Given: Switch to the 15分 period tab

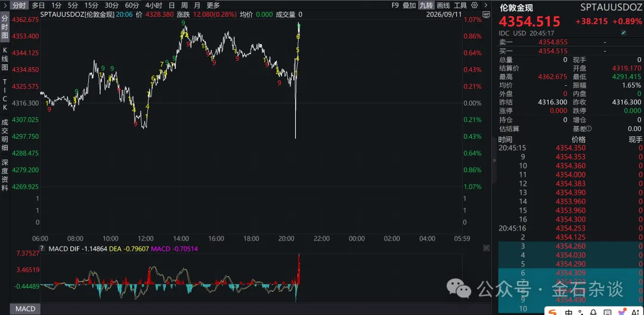Looking at the screenshot, I should (x=91, y=5).
